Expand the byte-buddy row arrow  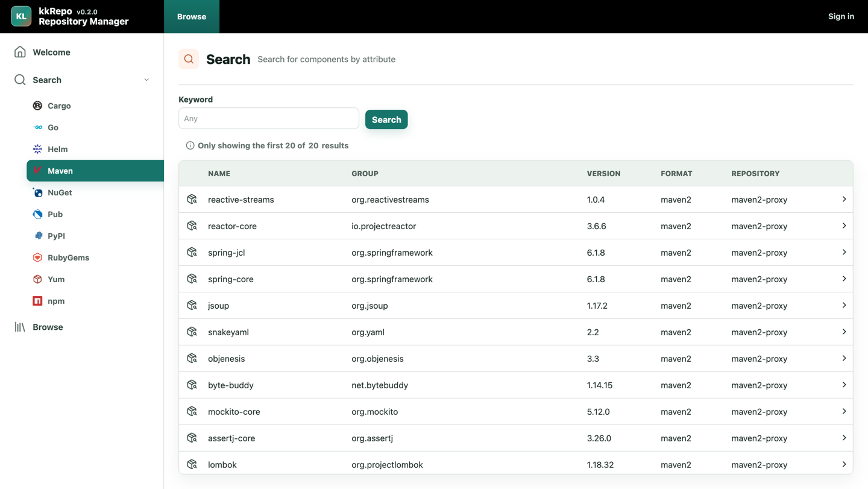point(844,385)
